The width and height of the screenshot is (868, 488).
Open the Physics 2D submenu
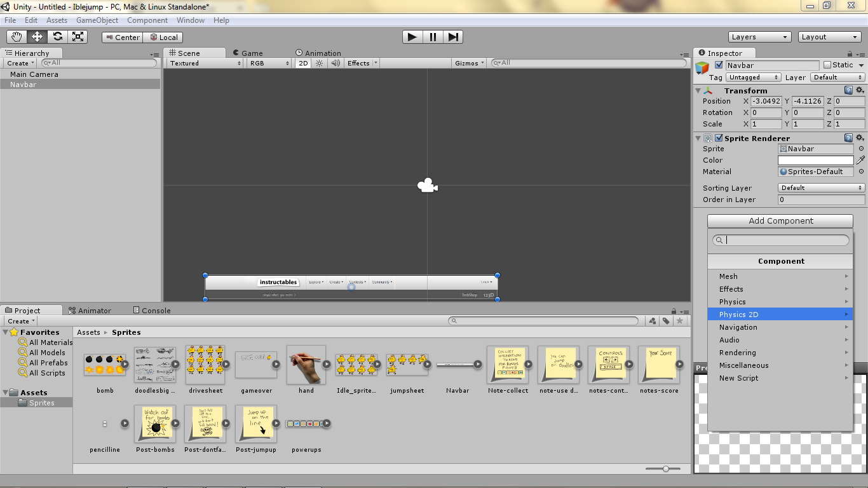780,315
